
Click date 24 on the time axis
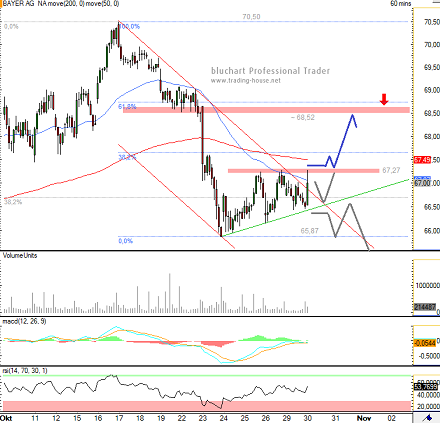[x=224, y=418]
